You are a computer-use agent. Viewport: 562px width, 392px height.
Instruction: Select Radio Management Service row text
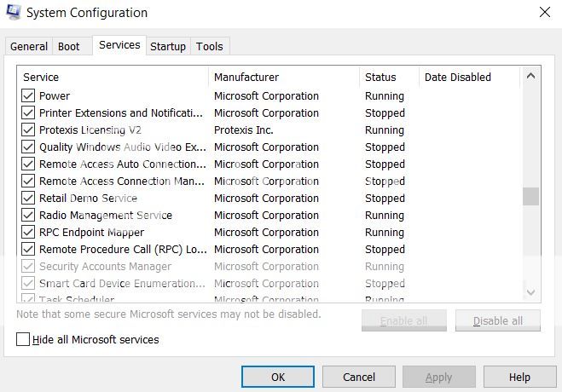tap(106, 215)
